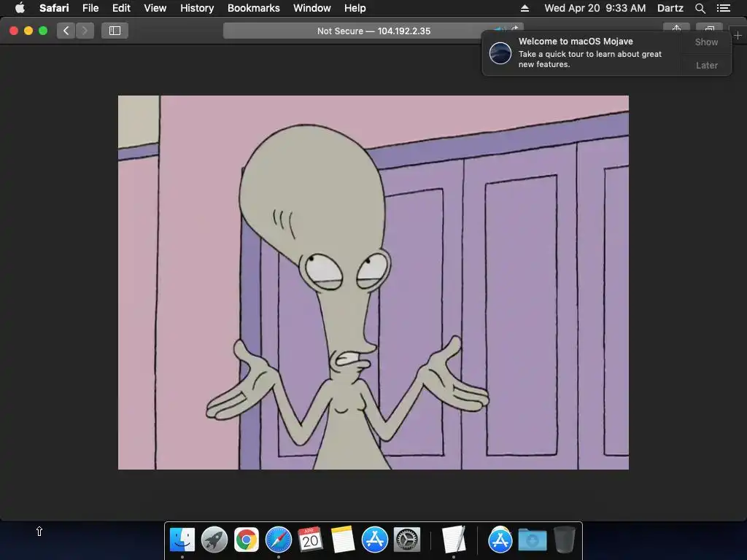Image resolution: width=747 pixels, height=560 pixels.
Task: Open the Help menu
Action: [355, 8]
